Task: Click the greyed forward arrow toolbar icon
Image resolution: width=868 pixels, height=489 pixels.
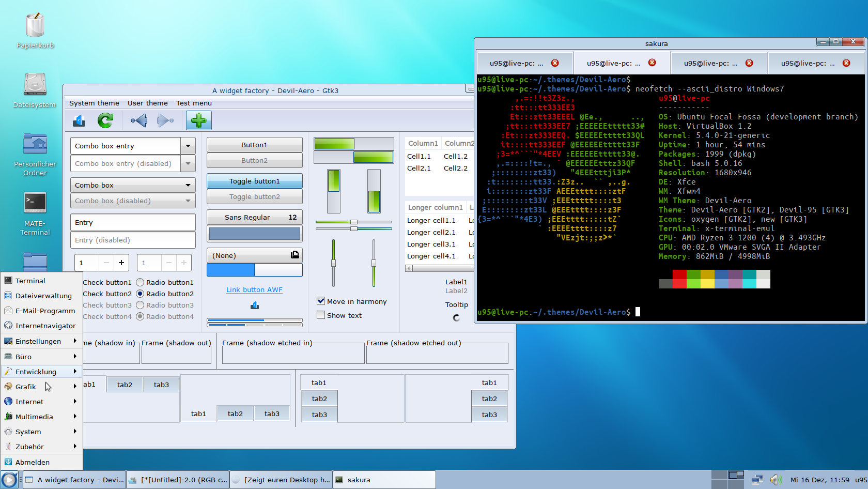Action: (165, 121)
